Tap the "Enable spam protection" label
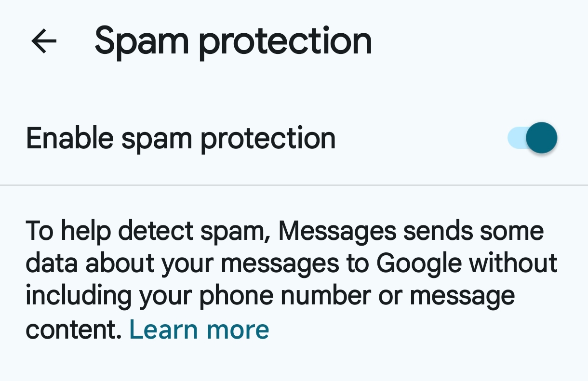 click(x=181, y=139)
